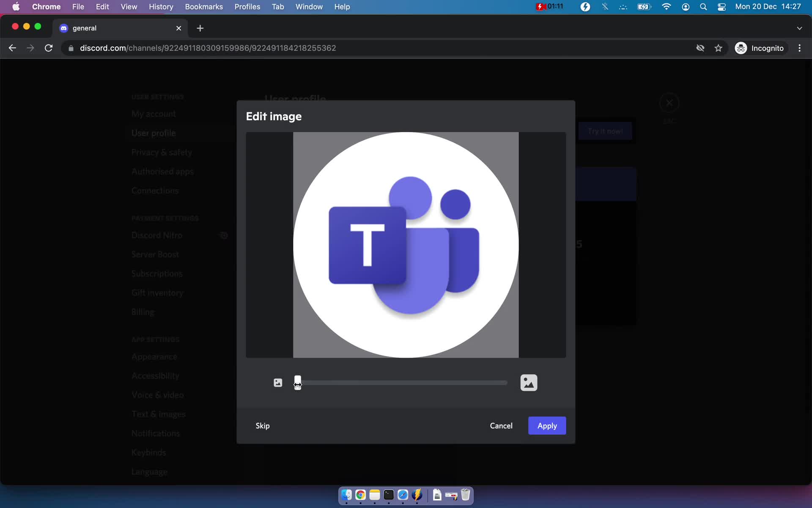Open Trash from the dock
This screenshot has width=812, height=508.
click(x=465, y=495)
